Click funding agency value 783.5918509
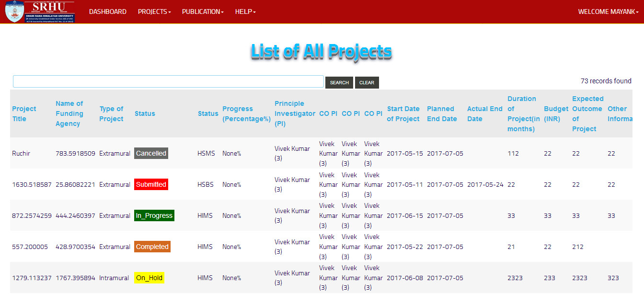Screen dimensions: 644x294 (75, 153)
